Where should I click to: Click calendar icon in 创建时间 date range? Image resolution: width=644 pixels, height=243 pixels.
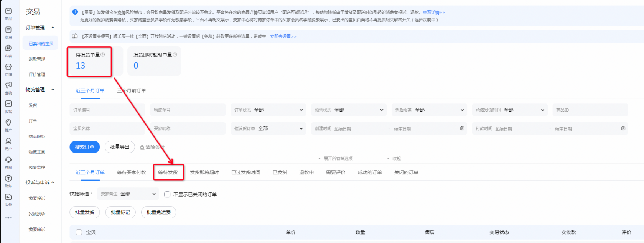pyautogui.click(x=462, y=128)
